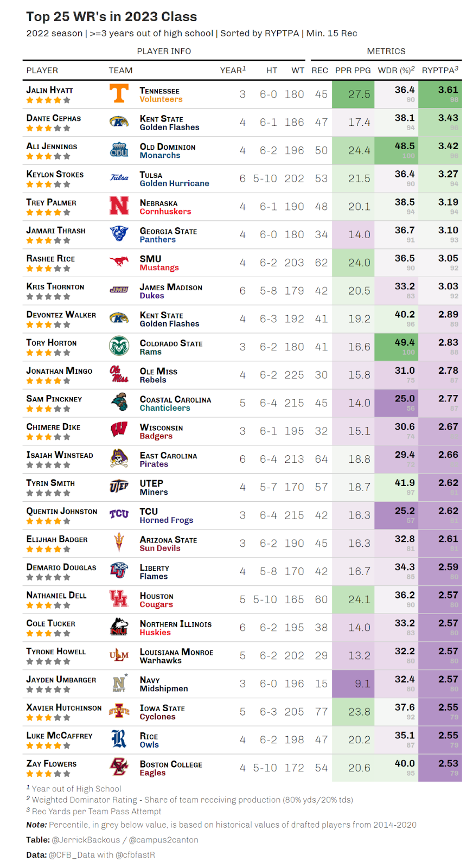Click the PLAYER column header
The width and height of the screenshot is (473, 868).
click(42, 71)
